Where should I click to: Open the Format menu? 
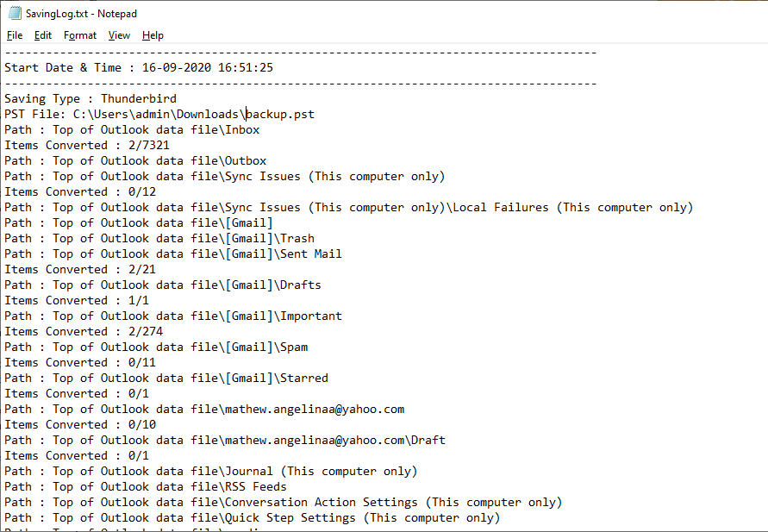[x=80, y=35]
